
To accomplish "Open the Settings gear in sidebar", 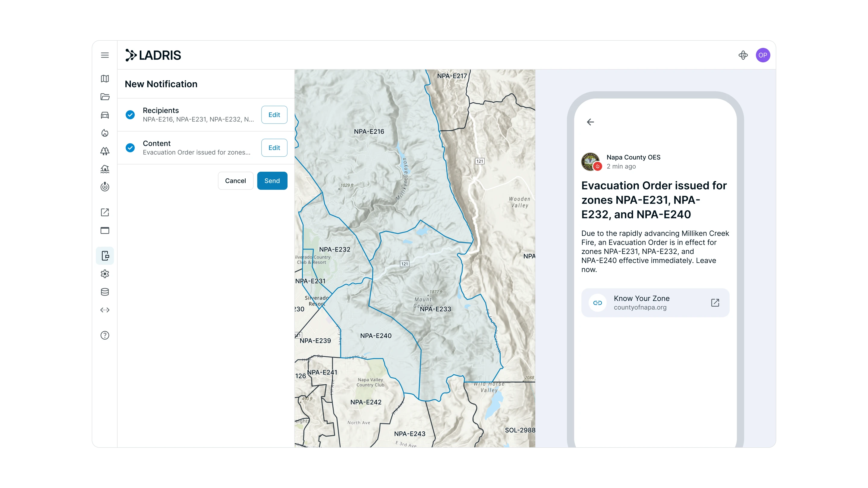I will pyautogui.click(x=105, y=274).
